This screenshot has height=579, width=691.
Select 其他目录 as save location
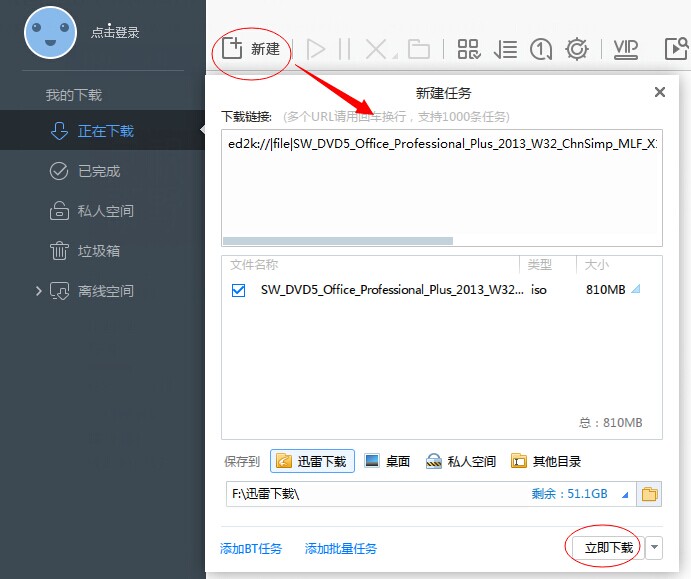[546, 461]
